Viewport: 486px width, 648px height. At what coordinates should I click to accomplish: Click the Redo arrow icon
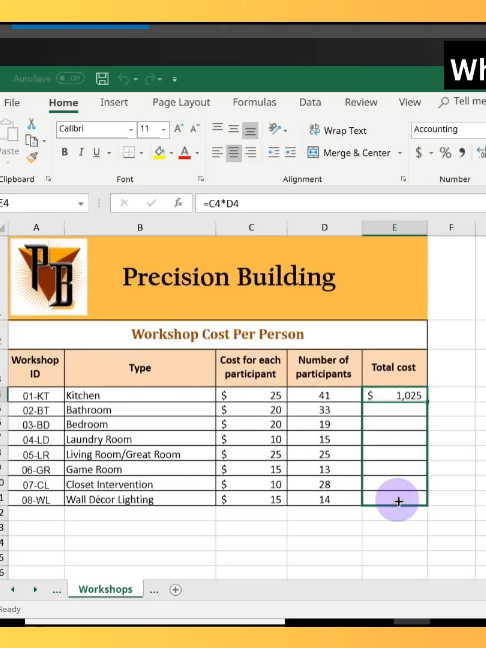(150, 79)
